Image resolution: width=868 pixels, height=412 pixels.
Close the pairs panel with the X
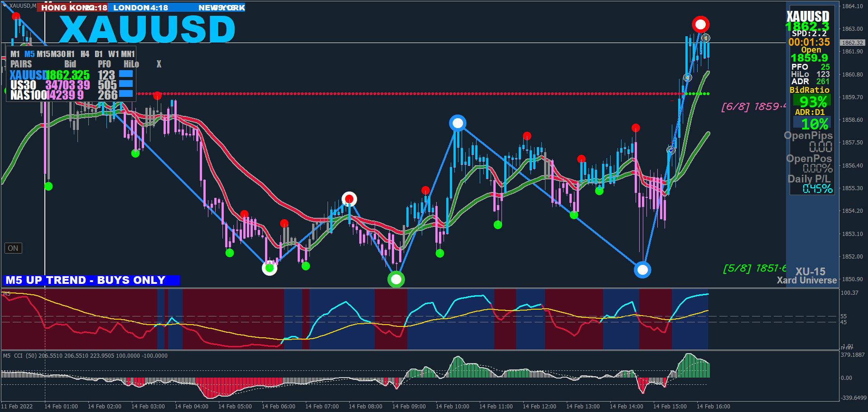tap(159, 64)
